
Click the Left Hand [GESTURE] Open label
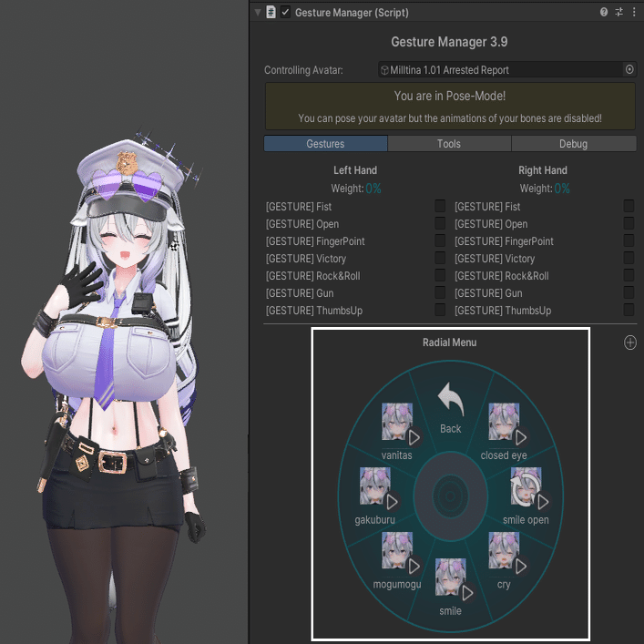point(302,224)
